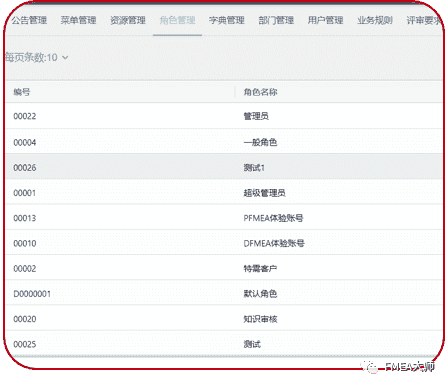Select the 角色管理 tab
This screenshot has height=386, width=448.
tap(177, 20)
